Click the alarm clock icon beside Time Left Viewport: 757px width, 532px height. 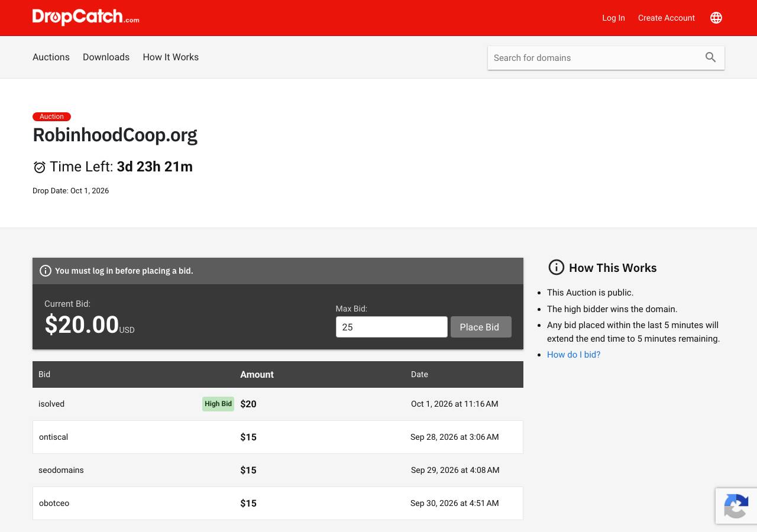click(40, 167)
